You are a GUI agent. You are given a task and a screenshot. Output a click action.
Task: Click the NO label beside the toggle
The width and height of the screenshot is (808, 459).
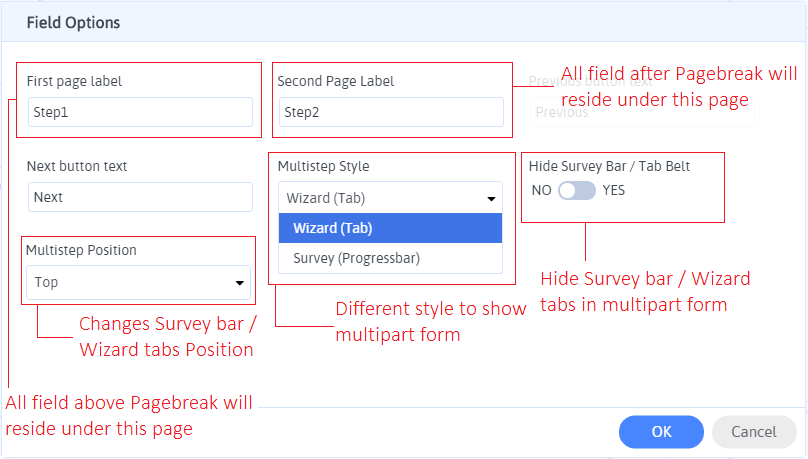(541, 190)
